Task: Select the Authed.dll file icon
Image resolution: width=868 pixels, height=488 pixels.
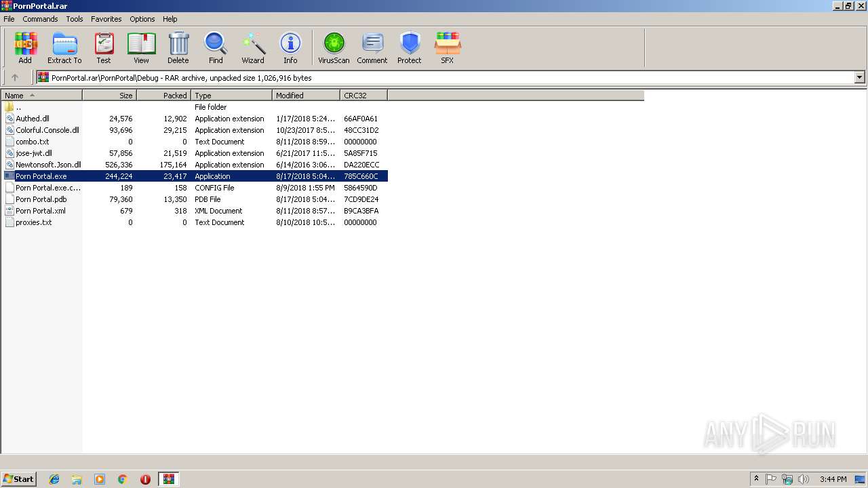Action: point(9,119)
